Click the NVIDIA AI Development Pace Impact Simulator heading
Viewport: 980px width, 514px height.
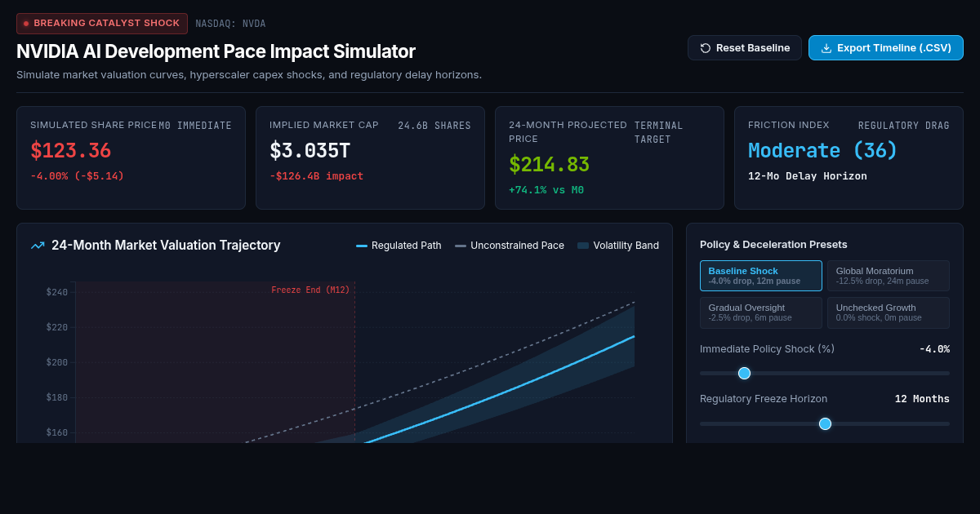[x=216, y=51]
